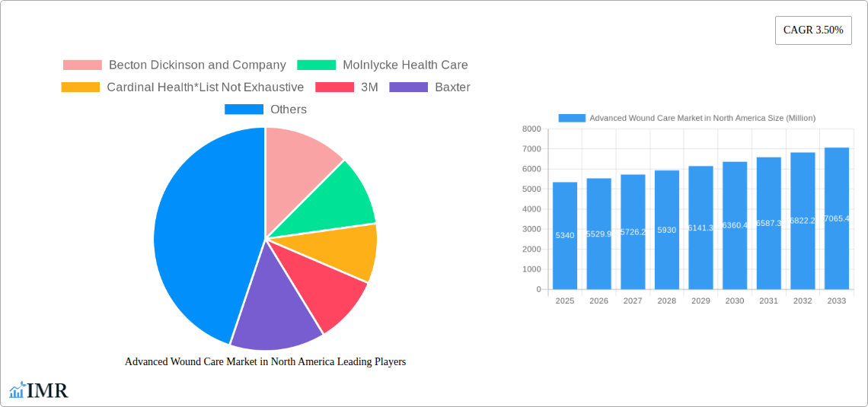Toggle the Molnlycke Health Care legend label
The height and width of the screenshot is (407, 868).
point(405,65)
